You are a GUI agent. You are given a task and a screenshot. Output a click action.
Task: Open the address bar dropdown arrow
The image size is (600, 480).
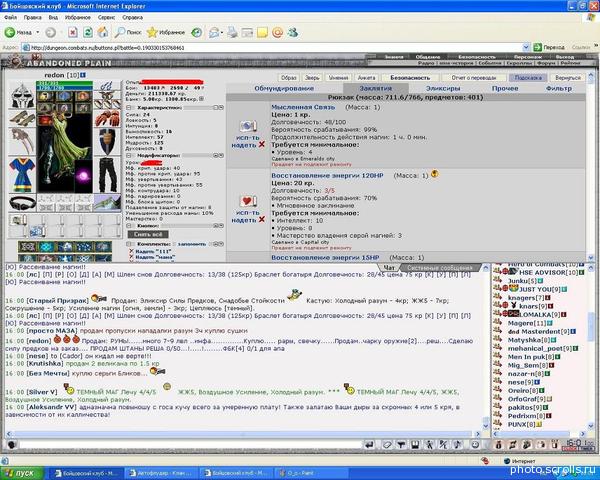526,47
